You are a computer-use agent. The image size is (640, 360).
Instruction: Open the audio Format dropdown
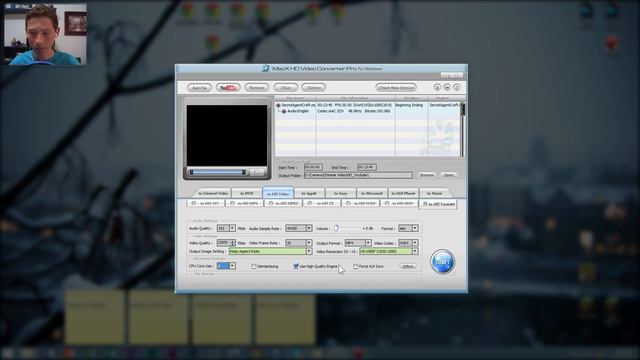click(415, 228)
